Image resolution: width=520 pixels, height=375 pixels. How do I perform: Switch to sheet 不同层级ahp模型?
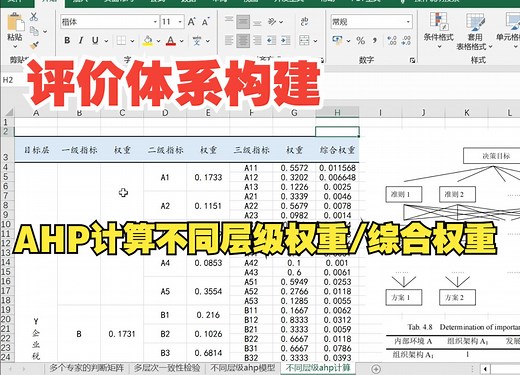(243, 368)
